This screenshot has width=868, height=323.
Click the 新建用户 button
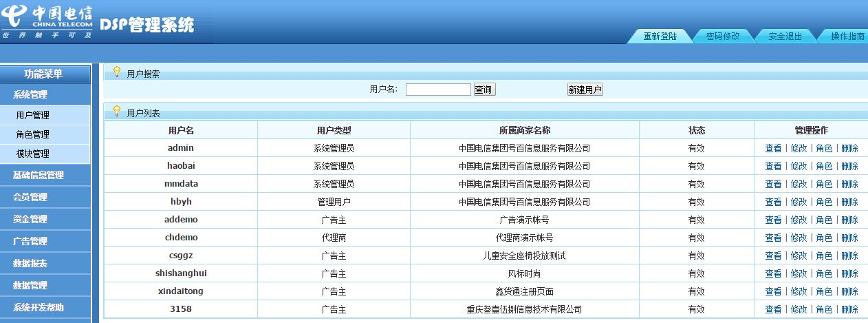click(x=585, y=90)
